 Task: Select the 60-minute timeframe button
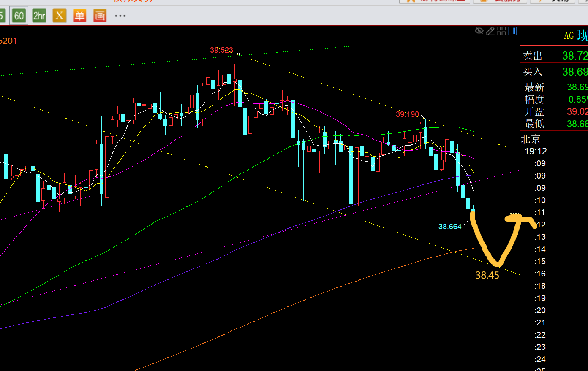pos(19,16)
